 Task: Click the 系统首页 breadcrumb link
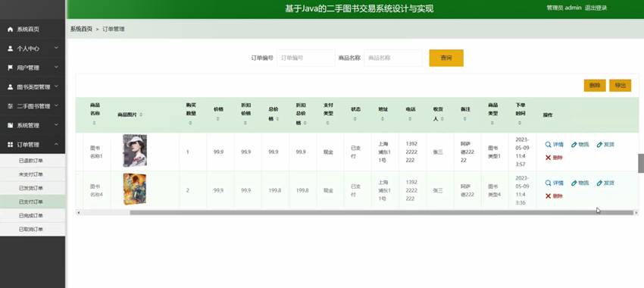pyautogui.click(x=81, y=29)
